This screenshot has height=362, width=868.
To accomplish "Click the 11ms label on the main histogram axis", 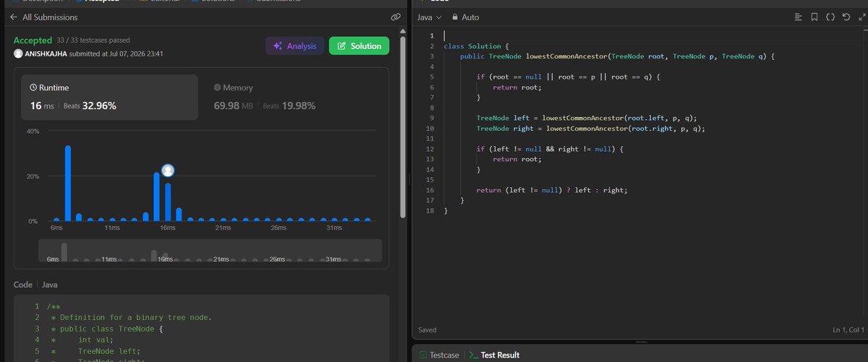I will [x=112, y=228].
